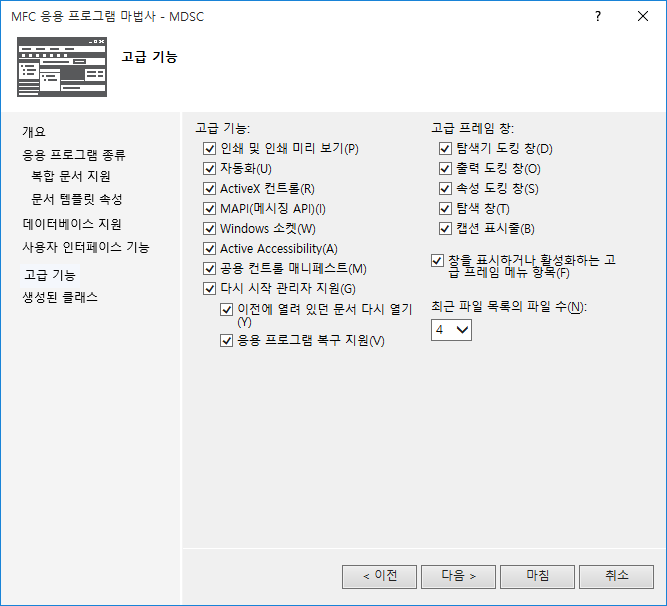
Task: Toggle the 탐색 창(T) checkbox
Action: (445, 208)
